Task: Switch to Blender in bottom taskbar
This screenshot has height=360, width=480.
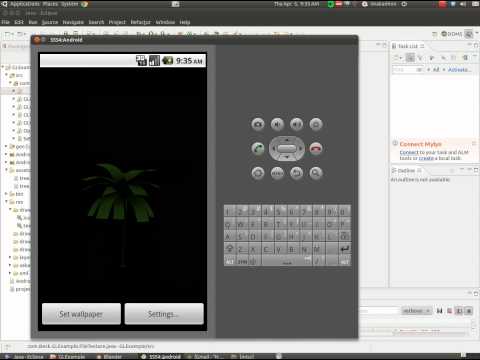Action: point(110,357)
